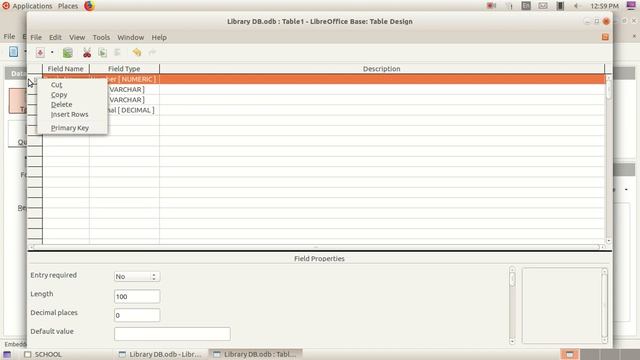The height and width of the screenshot is (360, 640).
Task: Click the clock showing 12:59 PM
Action: [604, 6]
